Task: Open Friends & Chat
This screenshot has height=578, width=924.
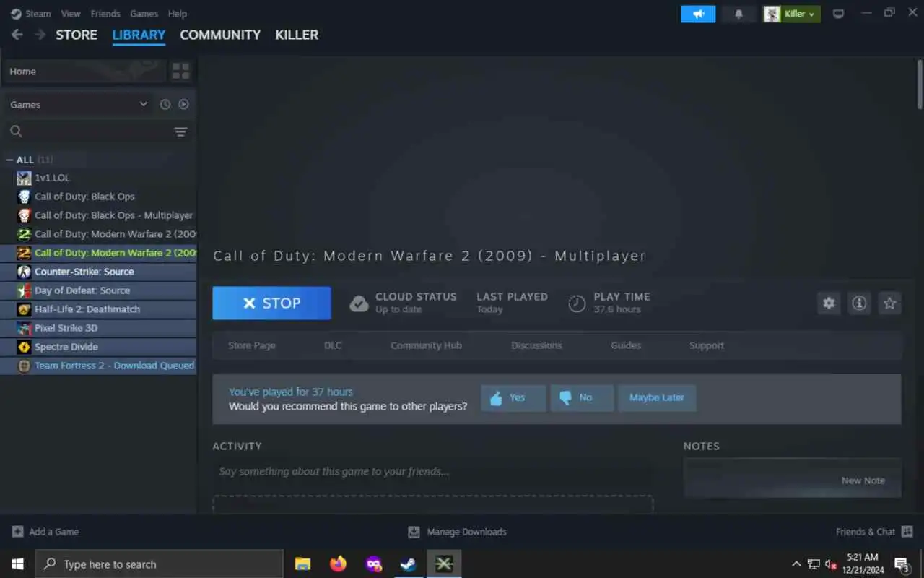Action: (874, 532)
